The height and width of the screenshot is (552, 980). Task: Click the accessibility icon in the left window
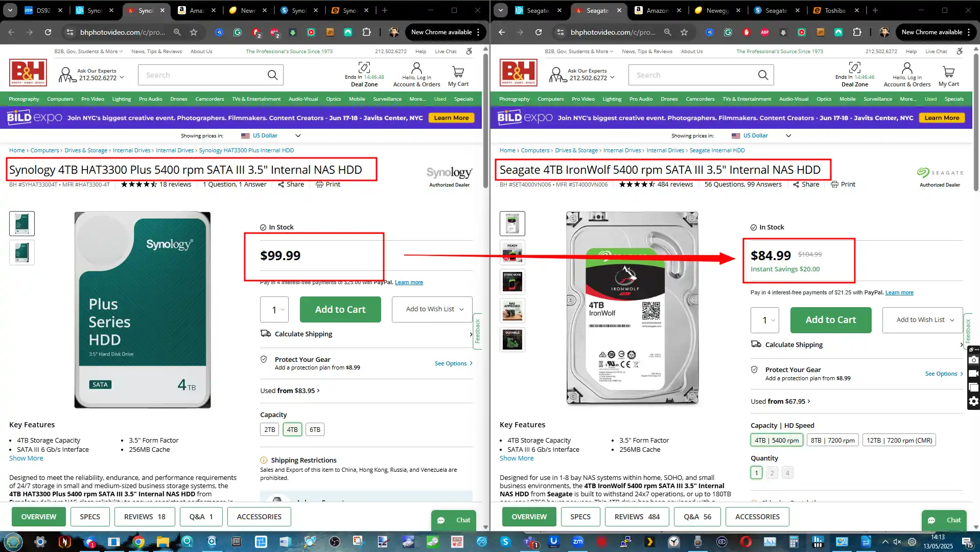469,51
